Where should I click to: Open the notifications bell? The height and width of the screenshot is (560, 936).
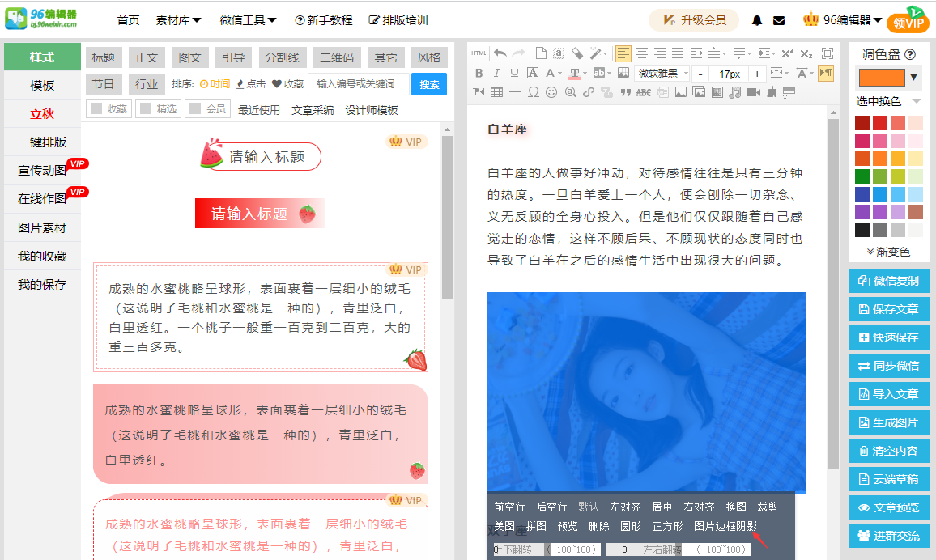757,20
